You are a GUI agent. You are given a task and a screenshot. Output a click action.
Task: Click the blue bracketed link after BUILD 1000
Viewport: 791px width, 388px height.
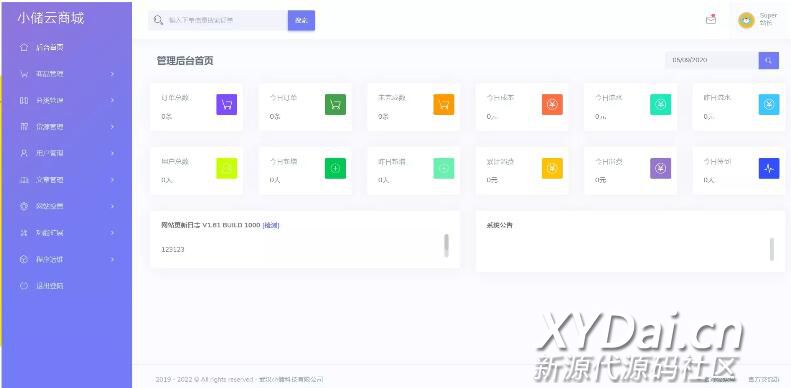271,226
